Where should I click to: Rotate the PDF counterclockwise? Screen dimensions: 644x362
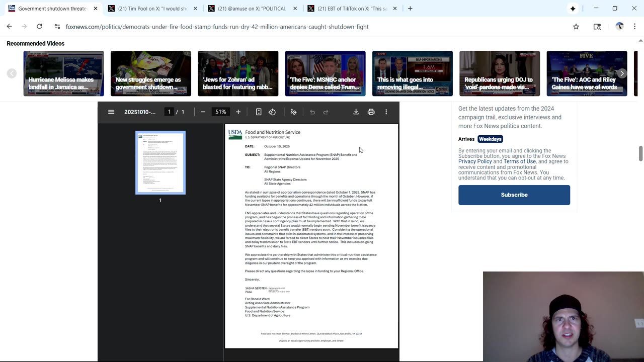272,112
